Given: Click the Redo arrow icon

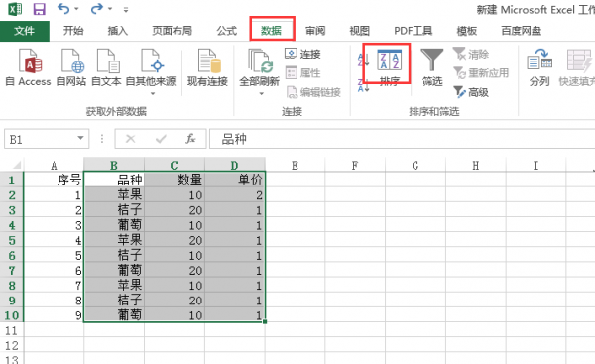Looking at the screenshot, I should tap(96, 8).
